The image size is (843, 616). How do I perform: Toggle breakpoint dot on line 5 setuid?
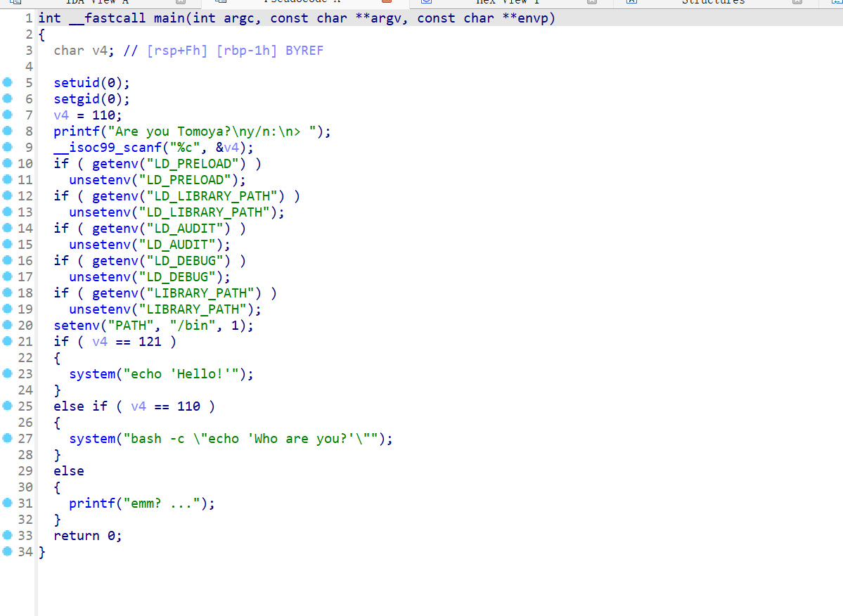point(8,83)
